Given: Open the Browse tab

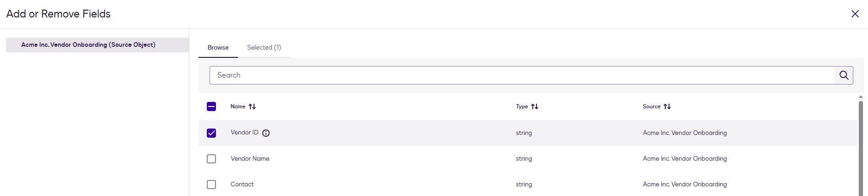Looking at the screenshot, I should [x=218, y=48].
